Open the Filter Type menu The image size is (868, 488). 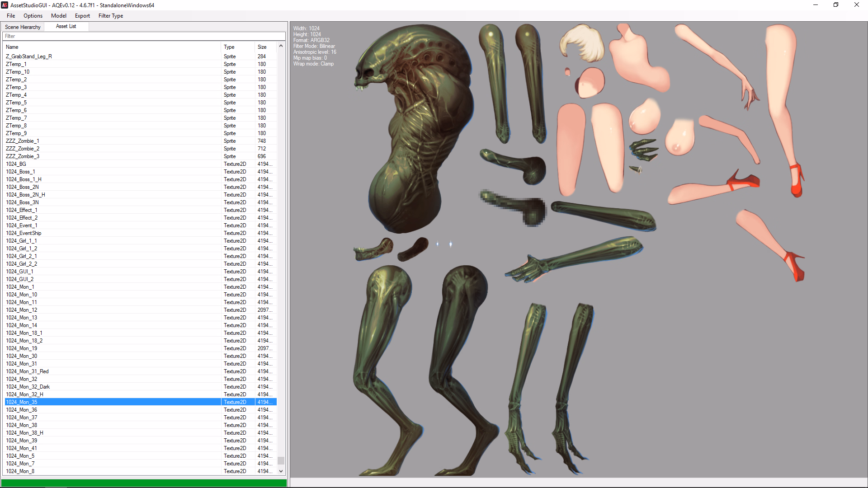coord(111,16)
